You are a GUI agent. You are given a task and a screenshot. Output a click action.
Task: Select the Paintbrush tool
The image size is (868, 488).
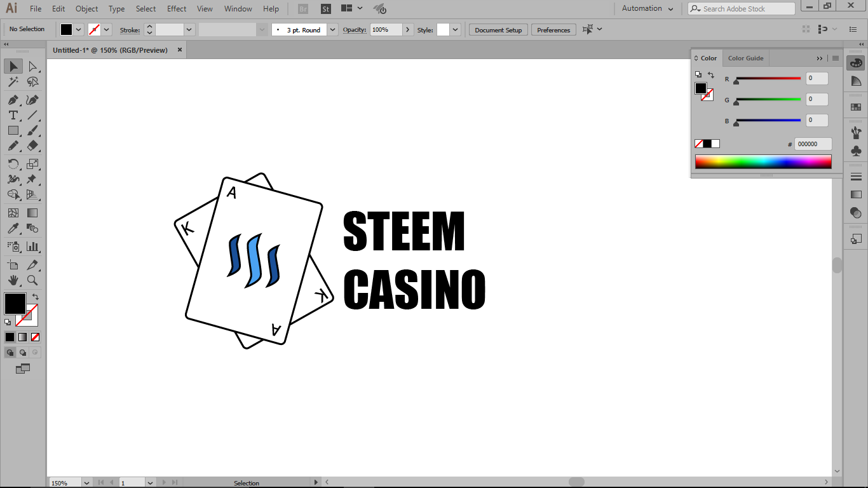click(x=32, y=130)
